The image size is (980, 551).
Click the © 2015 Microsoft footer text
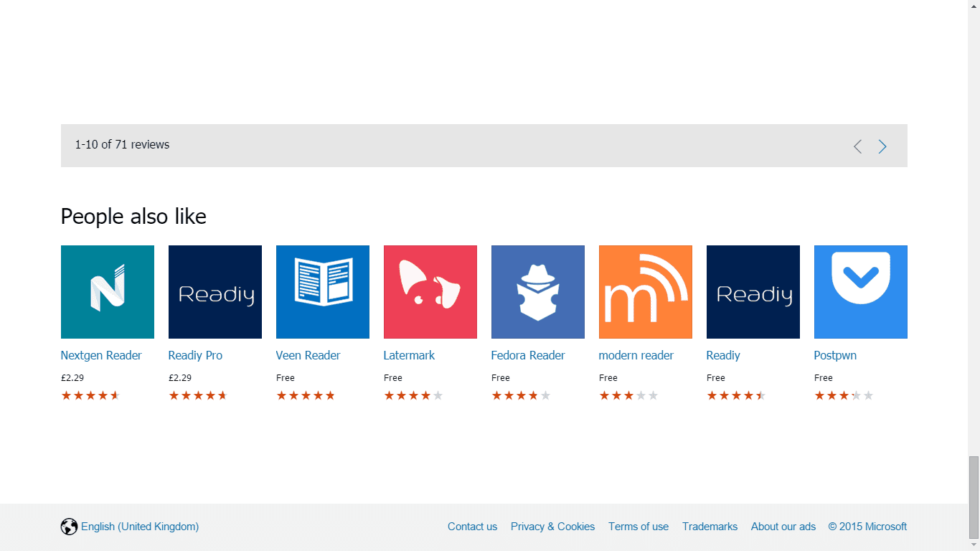coord(867,527)
